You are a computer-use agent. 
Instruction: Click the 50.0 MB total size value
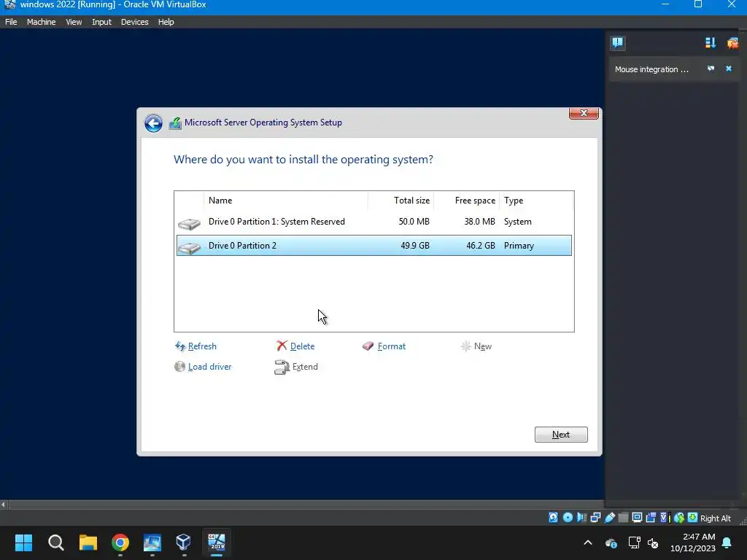[414, 222]
